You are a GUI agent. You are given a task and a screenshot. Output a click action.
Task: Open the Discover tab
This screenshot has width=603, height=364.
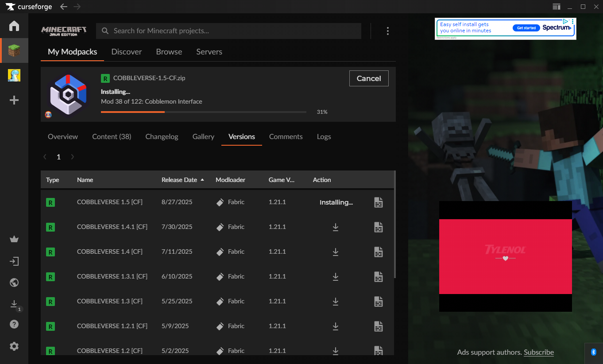pyautogui.click(x=127, y=52)
